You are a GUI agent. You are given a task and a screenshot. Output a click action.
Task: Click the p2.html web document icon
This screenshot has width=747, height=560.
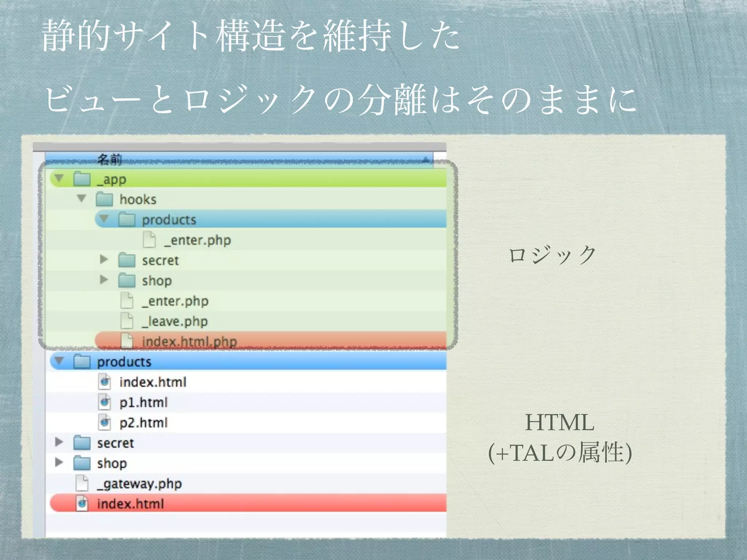[105, 423]
